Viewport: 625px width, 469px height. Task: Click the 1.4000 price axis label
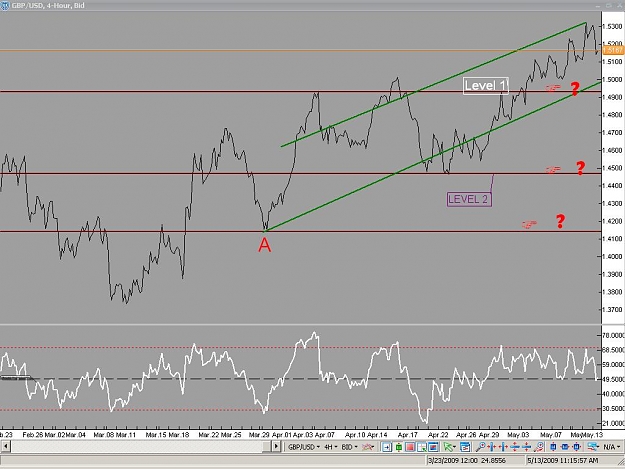click(613, 256)
